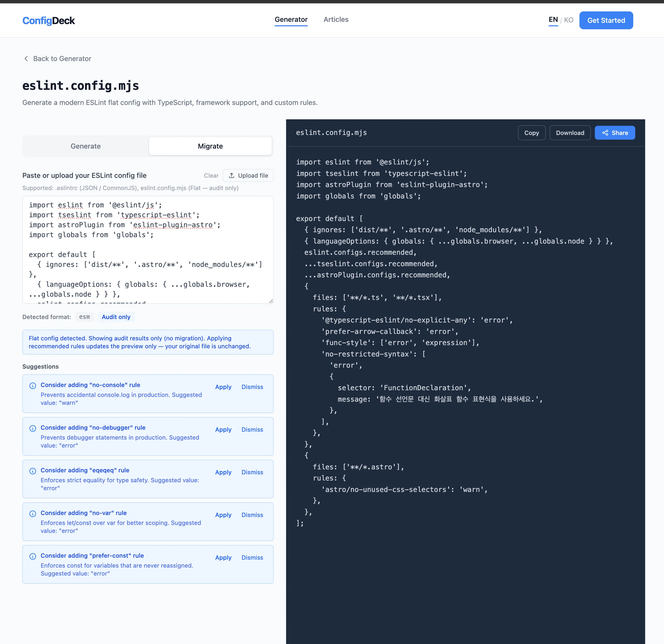
Task: Click the back chevron arrow icon
Action: [26, 59]
